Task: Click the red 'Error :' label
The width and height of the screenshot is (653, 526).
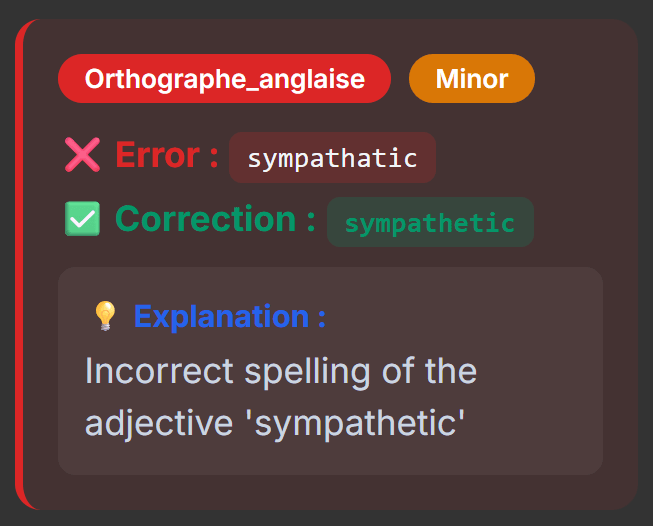Action: 158,156
